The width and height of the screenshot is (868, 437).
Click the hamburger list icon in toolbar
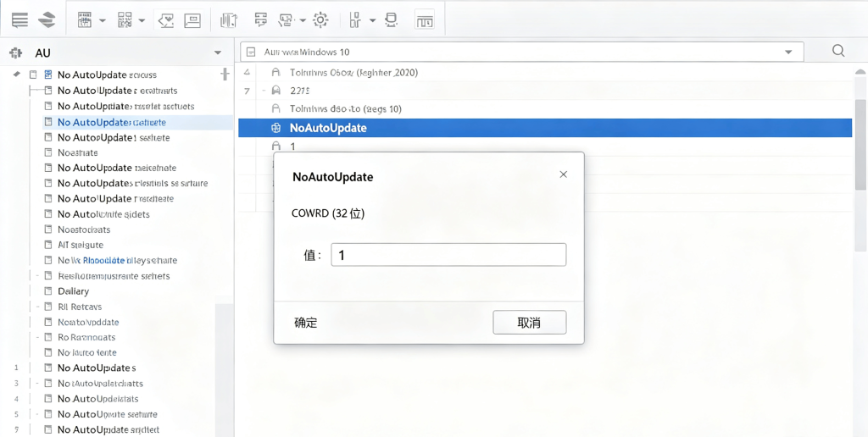pos(19,20)
